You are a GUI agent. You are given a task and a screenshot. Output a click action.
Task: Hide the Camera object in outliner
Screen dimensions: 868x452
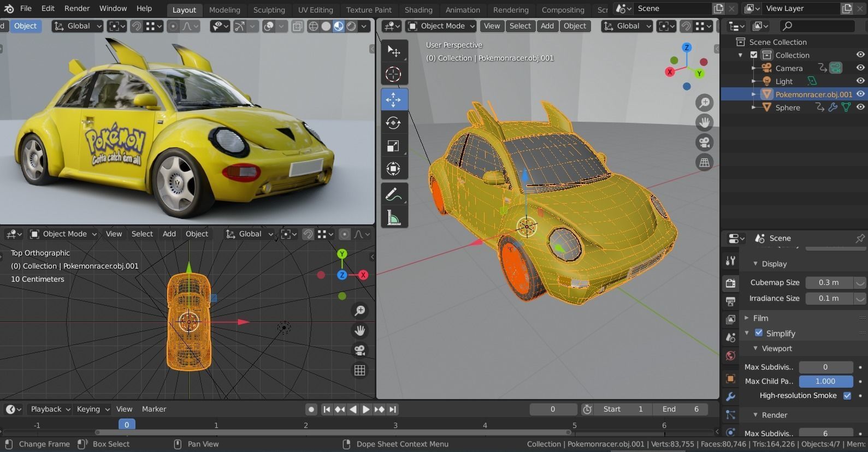tap(860, 68)
